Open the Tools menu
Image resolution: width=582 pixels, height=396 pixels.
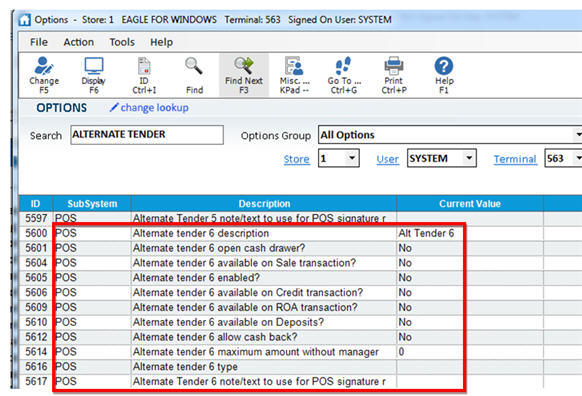122,42
